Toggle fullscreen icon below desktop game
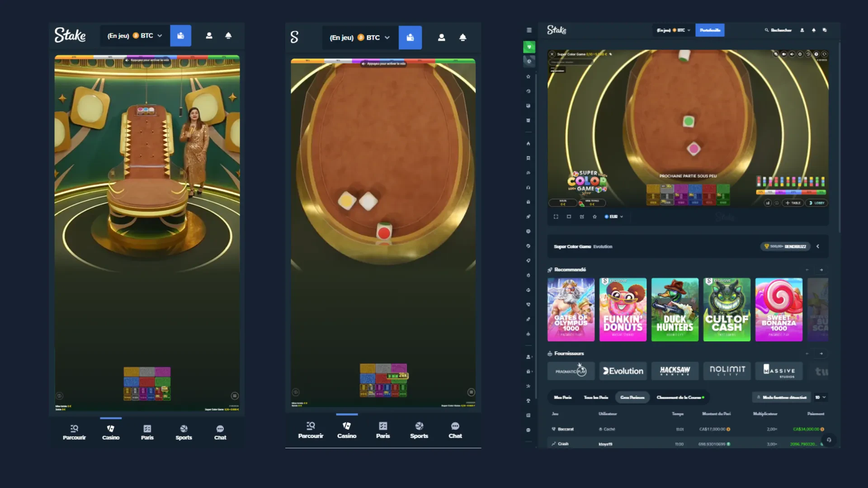 [x=556, y=216]
